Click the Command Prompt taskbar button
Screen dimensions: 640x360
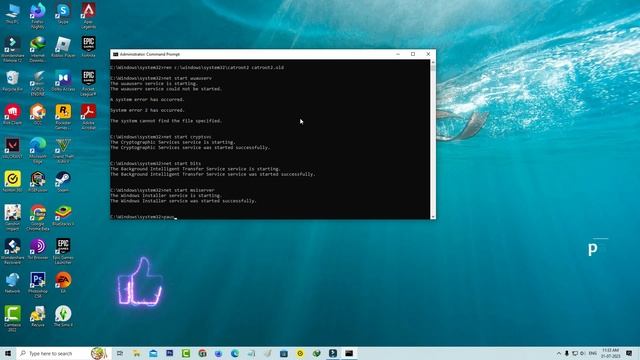click(x=349, y=353)
